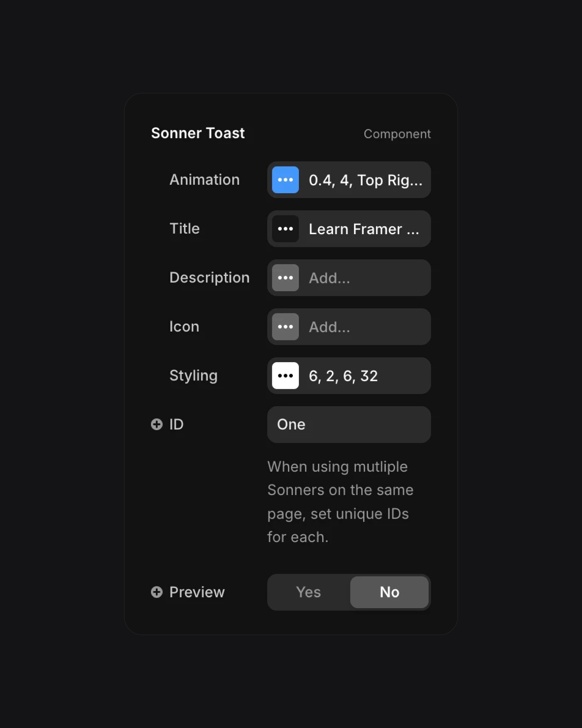Click the Icon field component icon
582x728 pixels.
coord(285,326)
